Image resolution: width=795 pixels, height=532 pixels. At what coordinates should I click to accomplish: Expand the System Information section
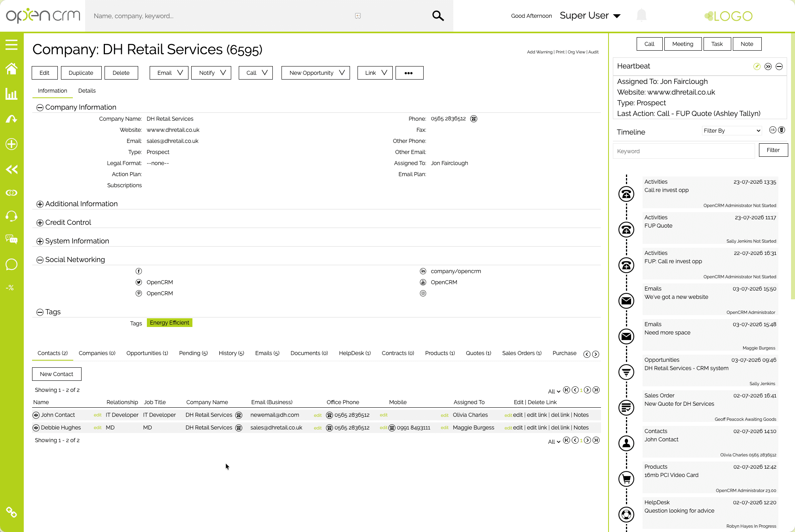pyautogui.click(x=40, y=241)
